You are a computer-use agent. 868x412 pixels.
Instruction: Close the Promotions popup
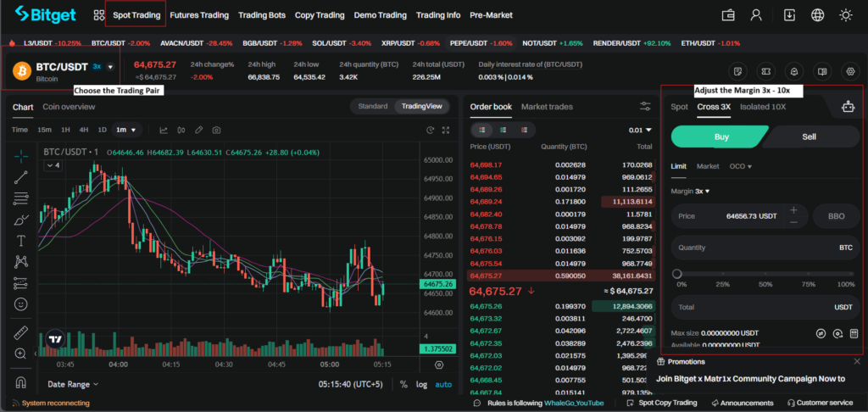pyautogui.click(x=856, y=361)
